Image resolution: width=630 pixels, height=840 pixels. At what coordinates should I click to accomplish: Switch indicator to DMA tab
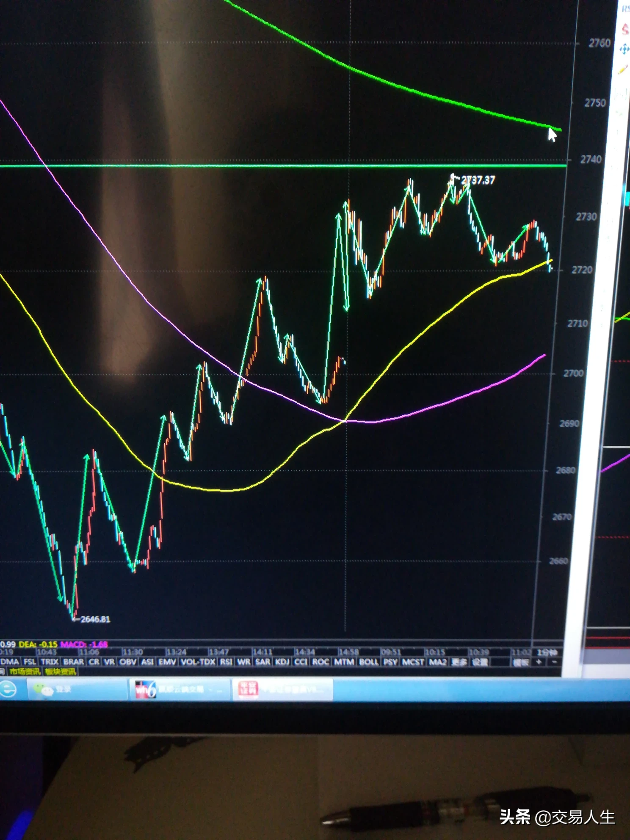[9, 662]
